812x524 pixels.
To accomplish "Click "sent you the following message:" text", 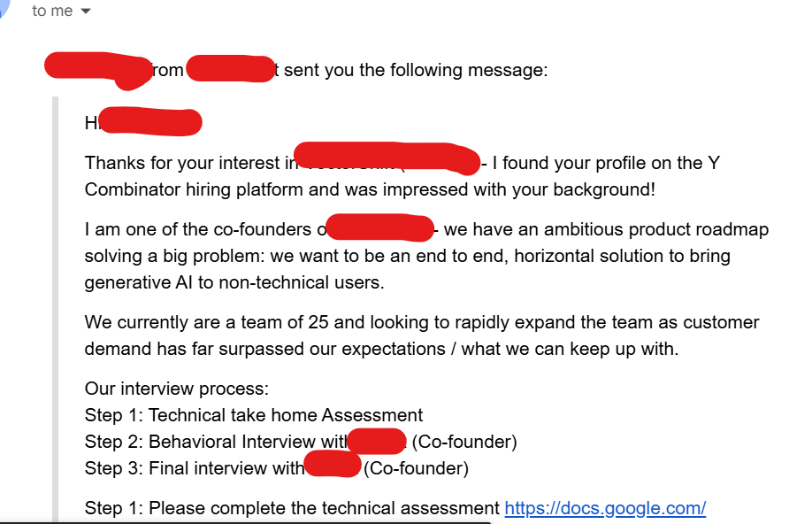I will coord(416,70).
